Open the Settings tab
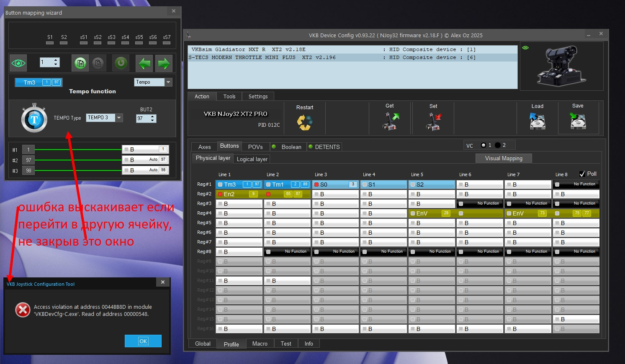This screenshot has width=625, height=364. (258, 96)
